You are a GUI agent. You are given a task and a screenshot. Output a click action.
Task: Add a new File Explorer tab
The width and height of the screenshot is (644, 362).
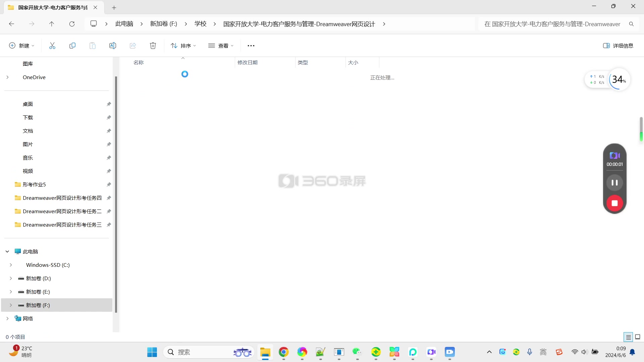(114, 7)
